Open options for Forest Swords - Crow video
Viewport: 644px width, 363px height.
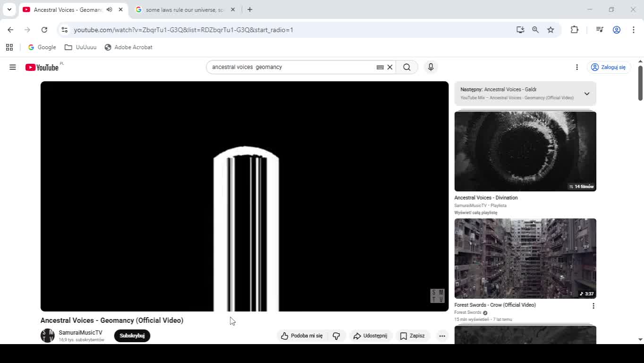(x=593, y=306)
